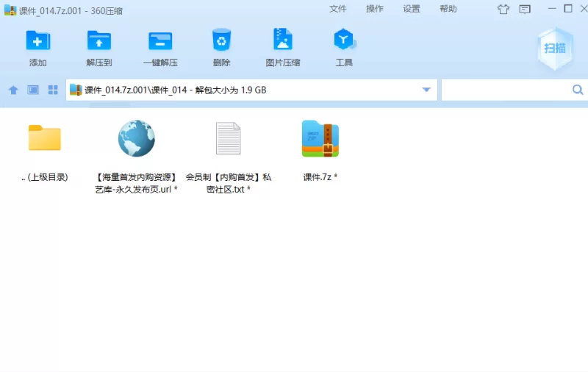Click the 删除 (Delete) recycle bin icon
588x372 pixels.
221,40
